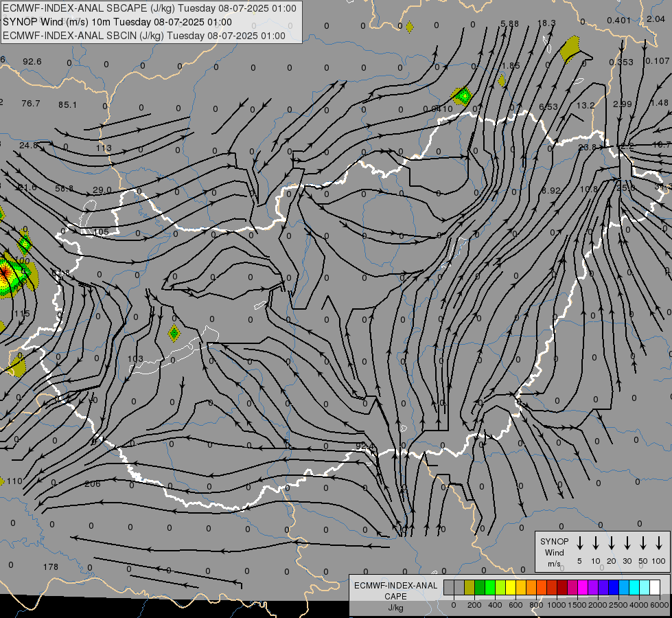
Task: Click the 30 m/s wind arrow symbol
Action: 627,543
